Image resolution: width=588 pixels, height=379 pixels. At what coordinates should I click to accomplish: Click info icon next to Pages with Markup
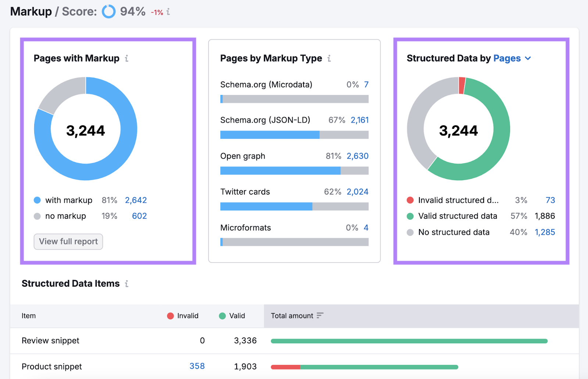(126, 59)
